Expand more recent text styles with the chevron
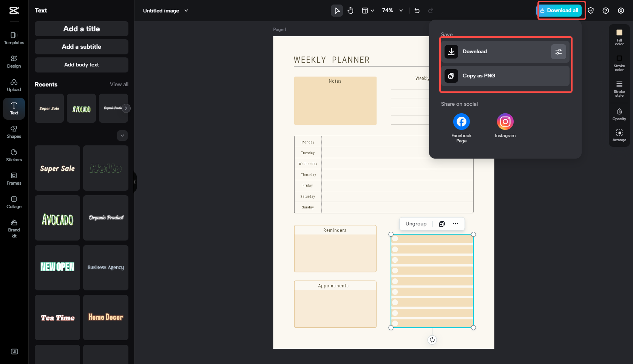This screenshot has width=633, height=364. click(122, 136)
